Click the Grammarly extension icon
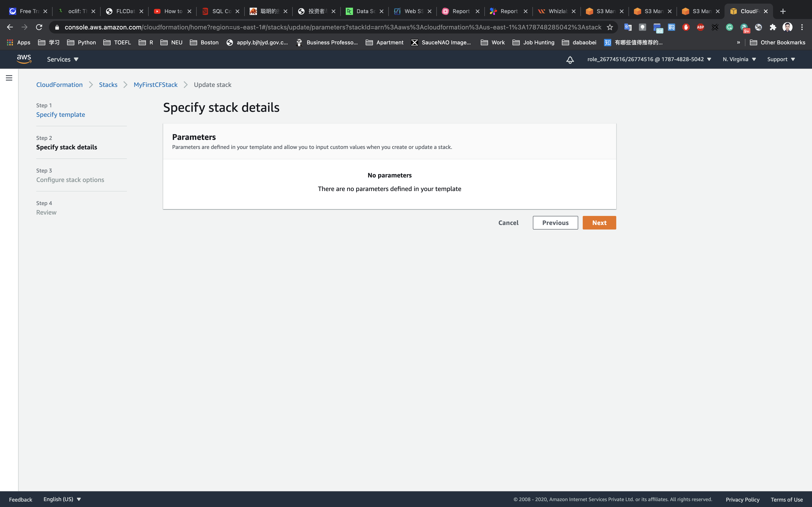The width and height of the screenshot is (812, 507). click(729, 27)
